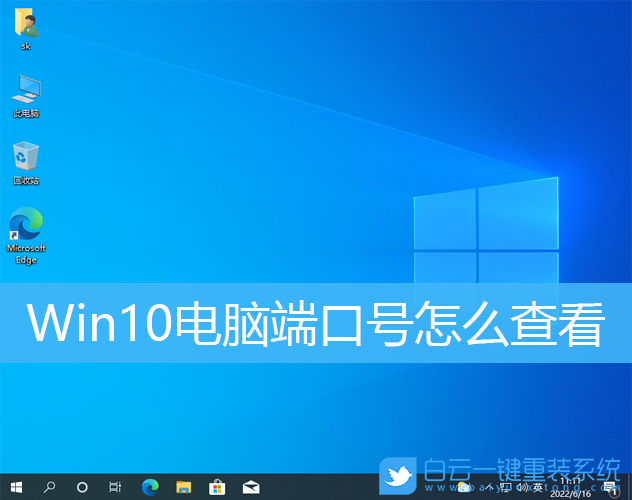Open the clock showing 2022/6/16
This screenshot has height=500, width=632.
(x=570, y=488)
